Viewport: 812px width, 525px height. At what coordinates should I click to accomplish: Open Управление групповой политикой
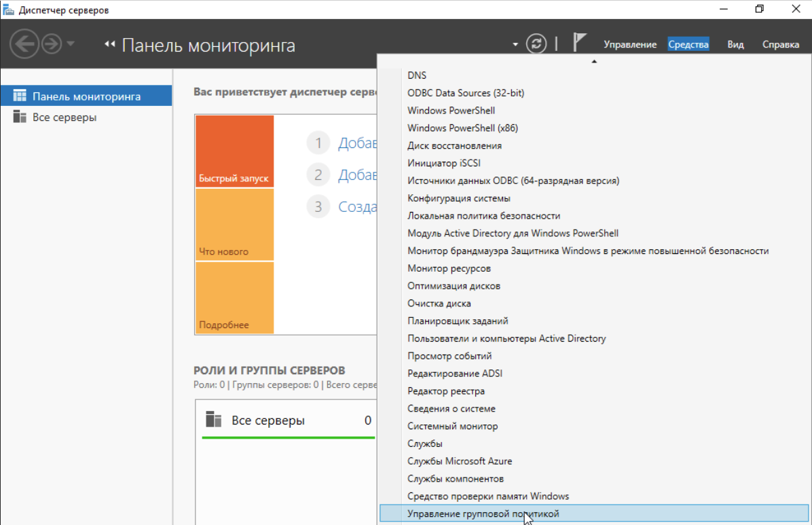pyautogui.click(x=594, y=513)
